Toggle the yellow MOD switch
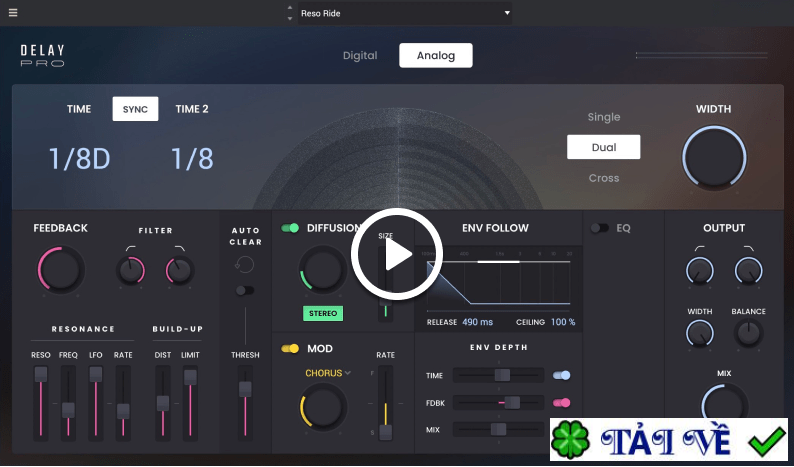The image size is (794, 467). [290, 348]
